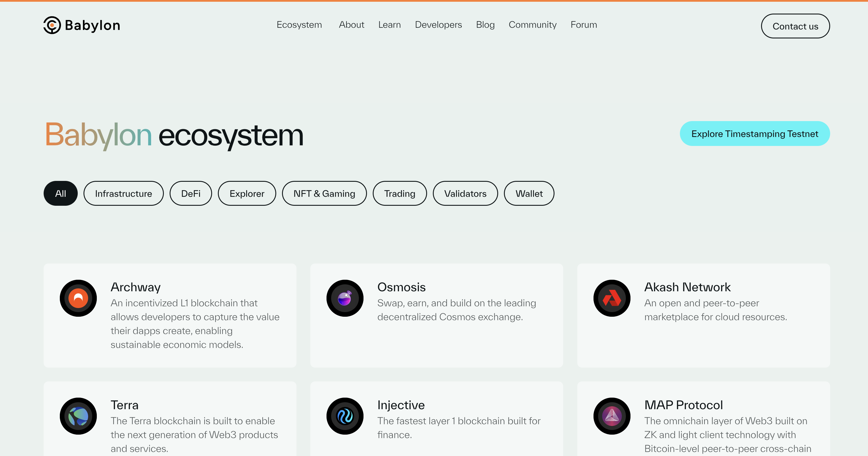Open the Akash Network card title
868x456 pixels.
[687, 287]
